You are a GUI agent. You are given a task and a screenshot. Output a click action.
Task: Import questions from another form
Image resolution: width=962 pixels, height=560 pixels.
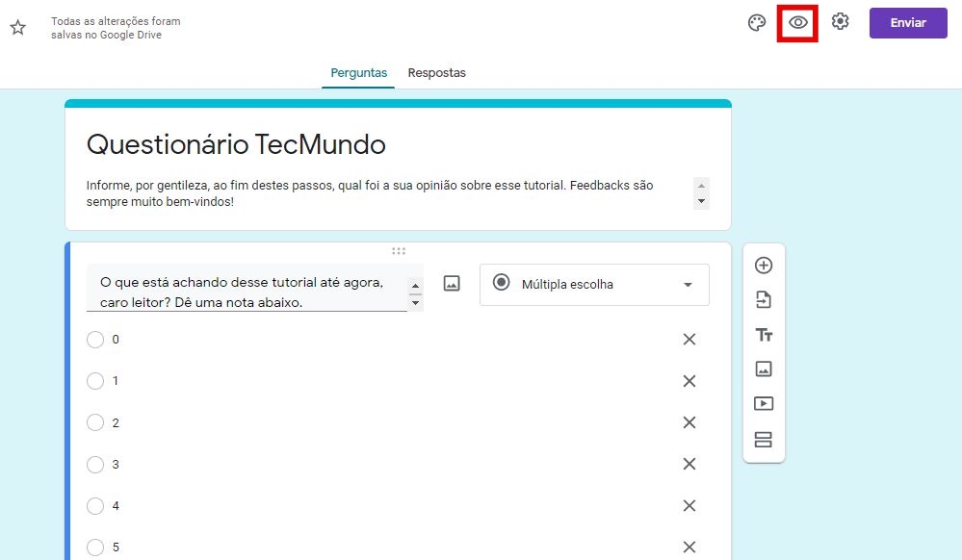(764, 300)
